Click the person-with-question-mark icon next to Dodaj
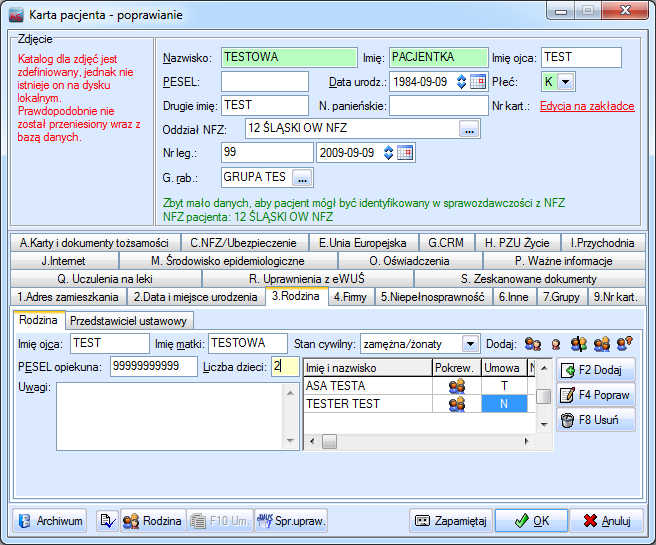The width and height of the screenshot is (656, 545). (x=624, y=344)
